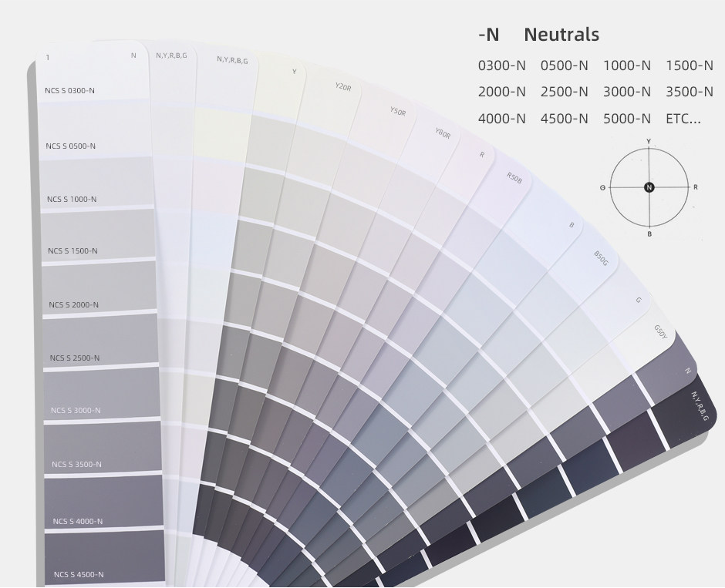Click the NCS S 1500-N swatch
Image resolution: width=725 pixels, height=588 pixels.
98,235
